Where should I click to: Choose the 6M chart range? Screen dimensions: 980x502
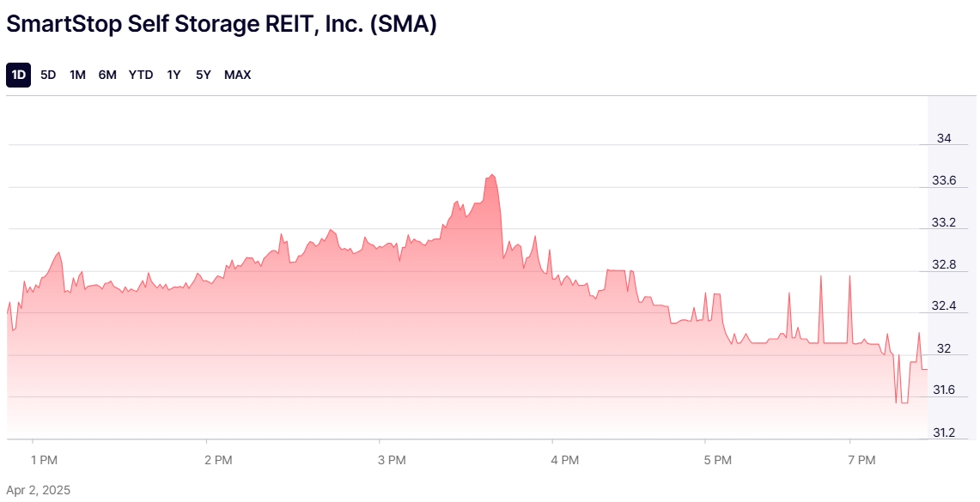click(x=107, y=75)
